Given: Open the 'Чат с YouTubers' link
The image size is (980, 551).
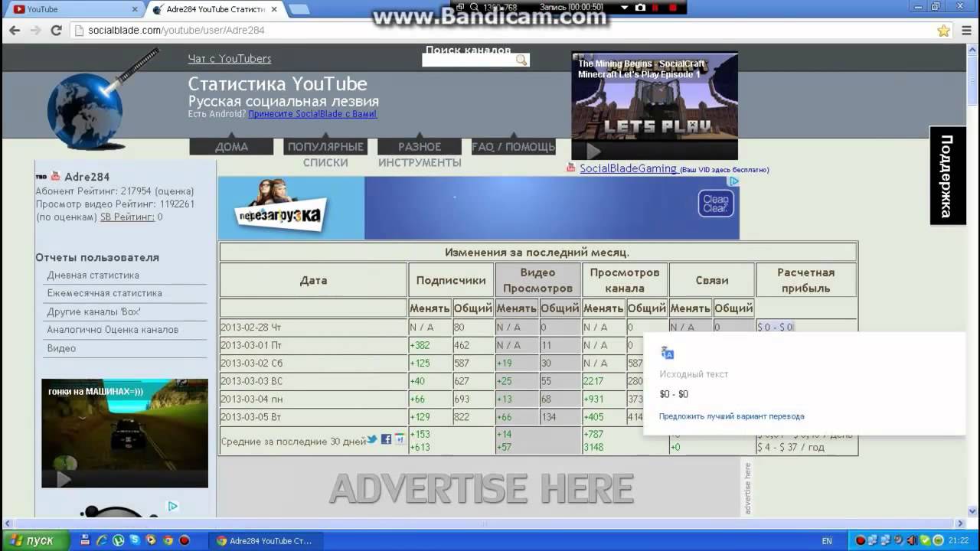Looking at the screenshot, I should (x=230, y=59).
